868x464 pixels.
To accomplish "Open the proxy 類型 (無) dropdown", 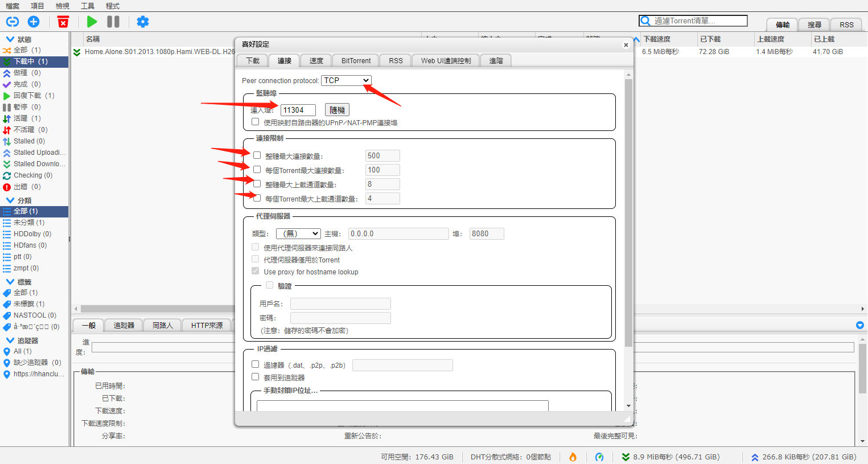I will (x=298, y=233).
